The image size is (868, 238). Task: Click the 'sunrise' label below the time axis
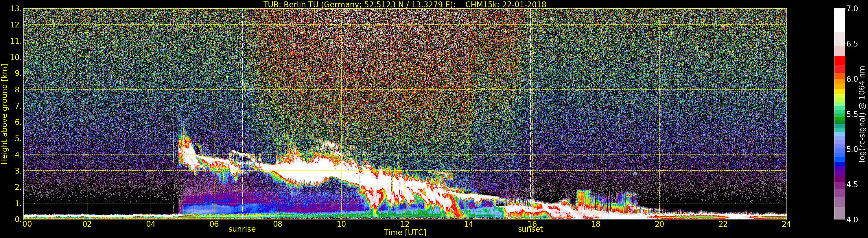242,229
